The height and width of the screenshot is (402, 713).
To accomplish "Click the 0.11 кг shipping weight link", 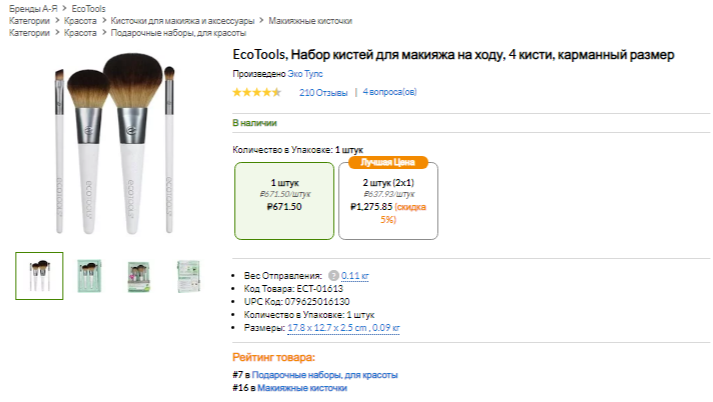I will 355,275.
